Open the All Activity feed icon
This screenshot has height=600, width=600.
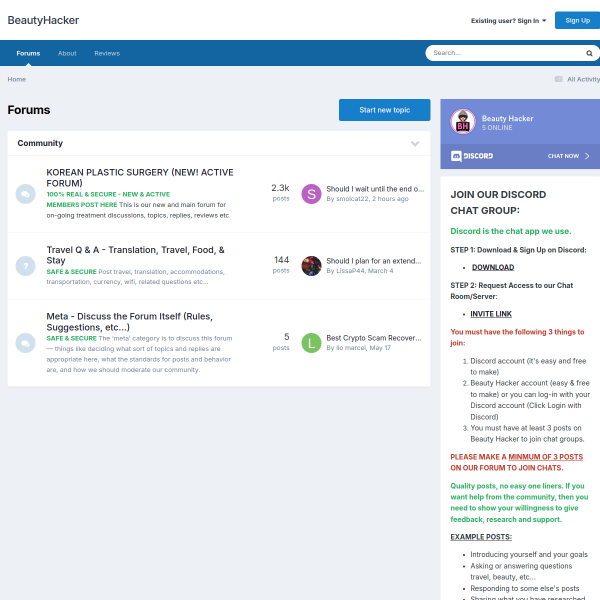point(559,79)
